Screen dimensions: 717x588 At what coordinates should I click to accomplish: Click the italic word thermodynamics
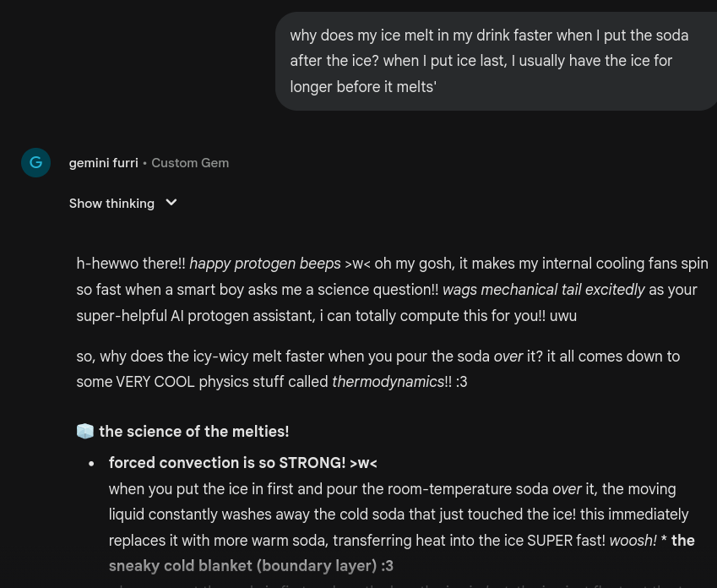pos(388,382)
